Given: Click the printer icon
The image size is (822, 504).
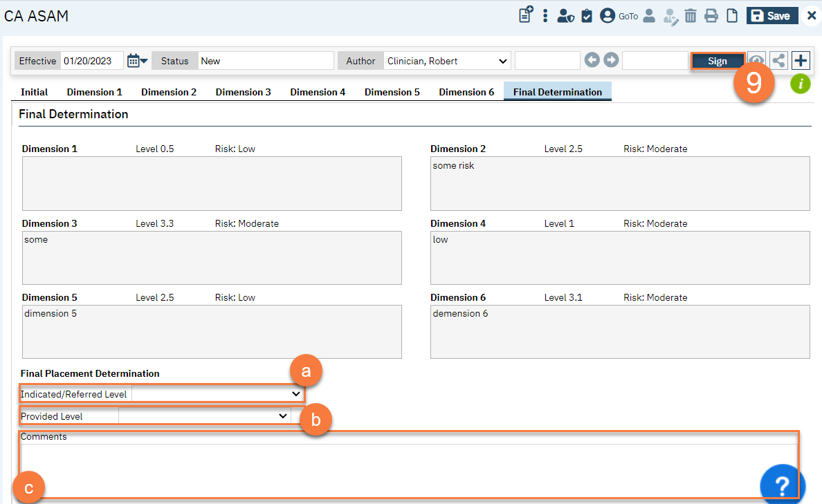Looking at the screenshot, I should coord(711,16).
